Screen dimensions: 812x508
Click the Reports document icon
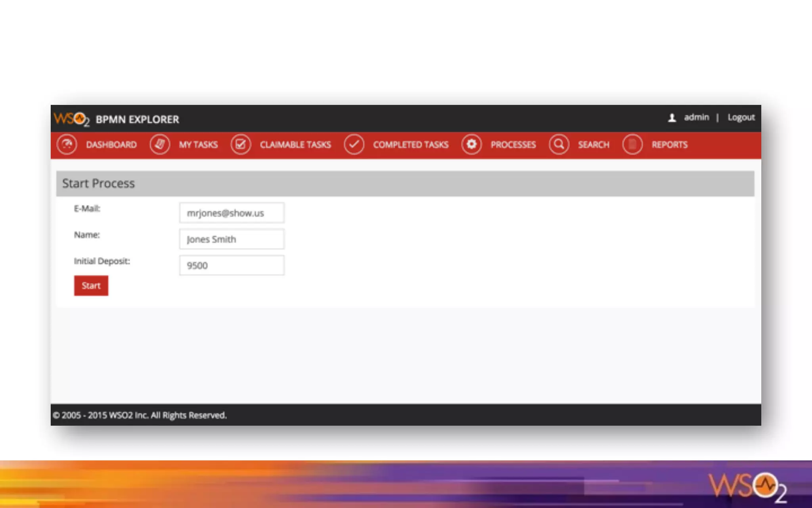[x=632, y=144]
